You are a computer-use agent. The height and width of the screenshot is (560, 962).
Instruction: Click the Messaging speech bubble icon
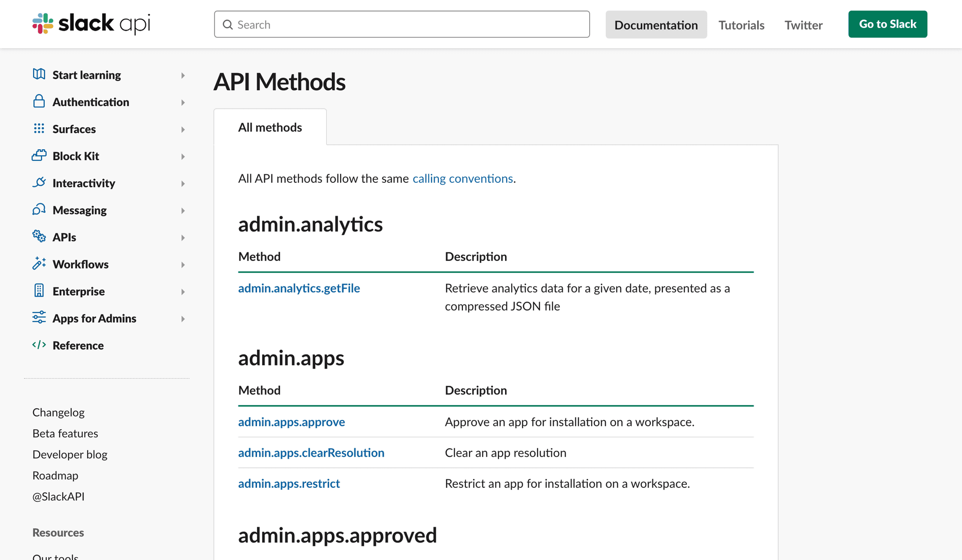pos(39,210)
